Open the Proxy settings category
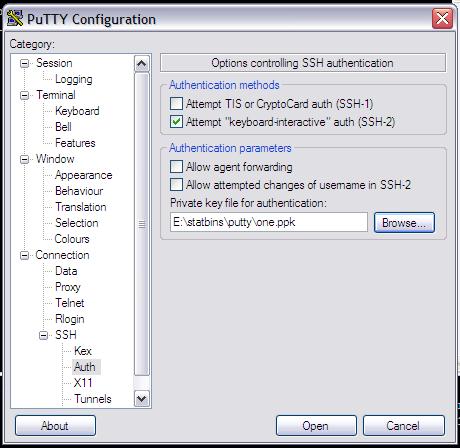 tap(68, 287)
